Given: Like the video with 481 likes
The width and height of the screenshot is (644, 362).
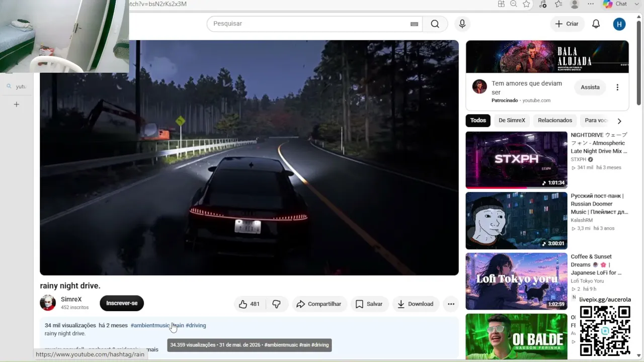Looking at the screenshot, I should click(250, 304).
